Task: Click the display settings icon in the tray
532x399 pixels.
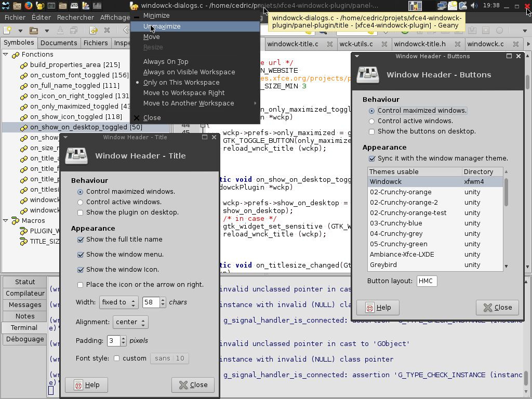Action: [442, 5]
